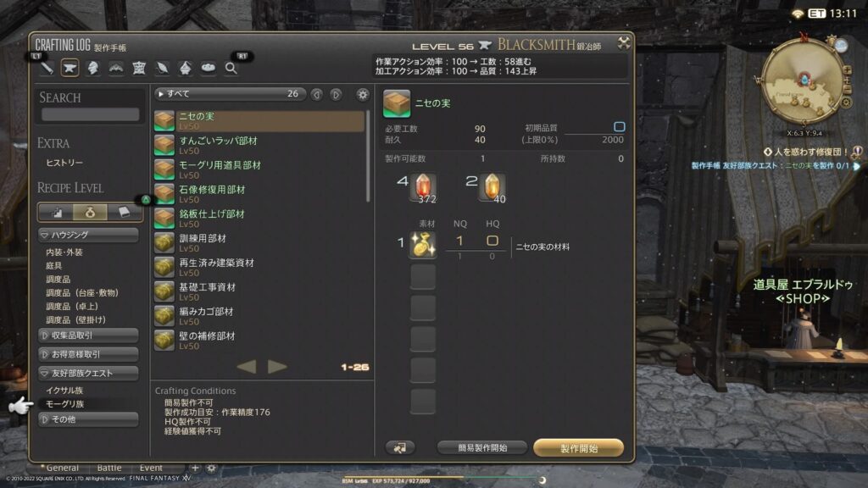Click the 簡易製作開始 button
This screenshot has width=868, height=488.
pos(482,448)
